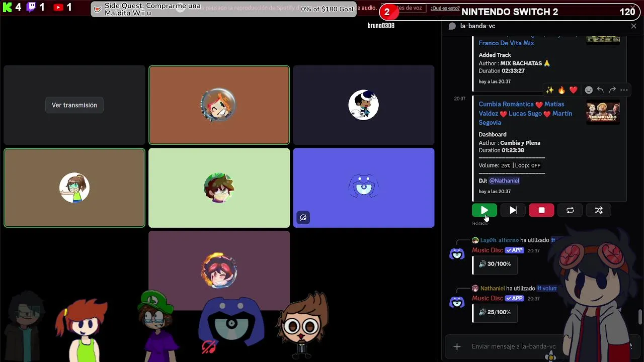644x362 pixels.
Task: Click the Duration 01:23:38 text
Action: point(501,150)
